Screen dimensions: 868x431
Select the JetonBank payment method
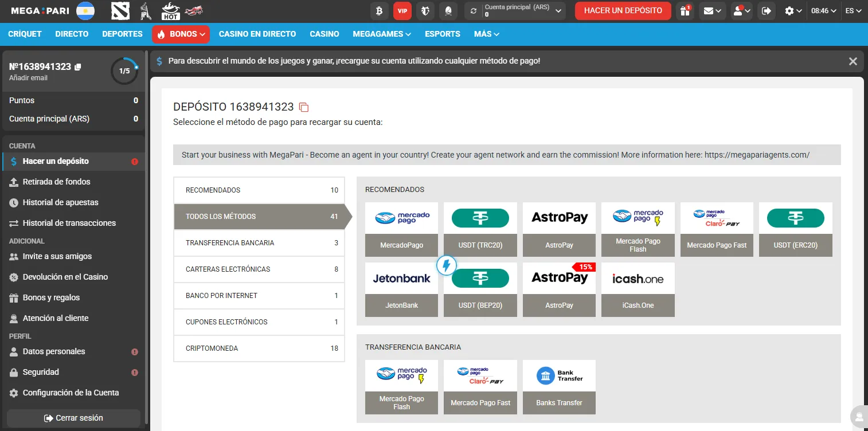(x=401, y=289)
